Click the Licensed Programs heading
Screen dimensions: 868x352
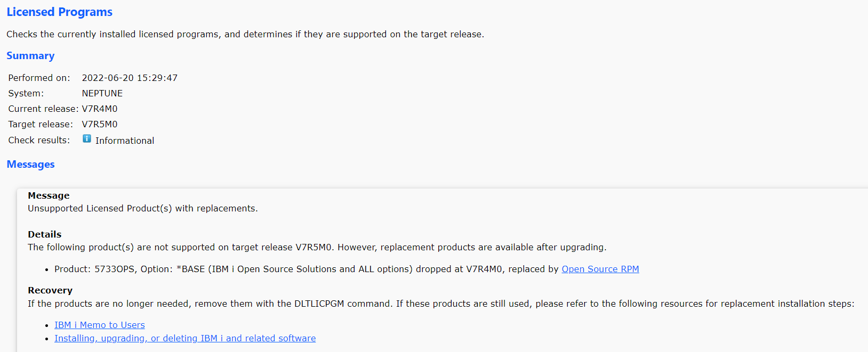[59, 12]
